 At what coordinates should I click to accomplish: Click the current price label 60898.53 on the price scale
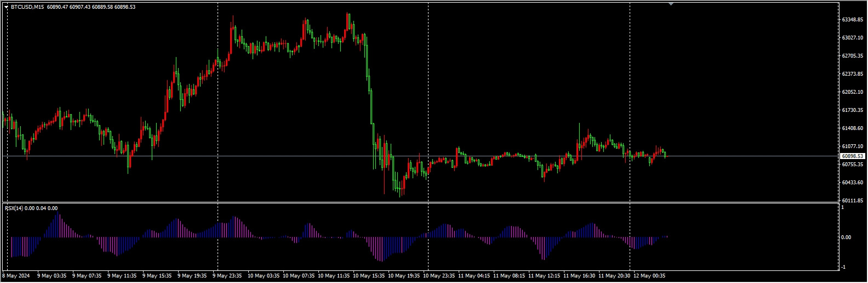853,156
